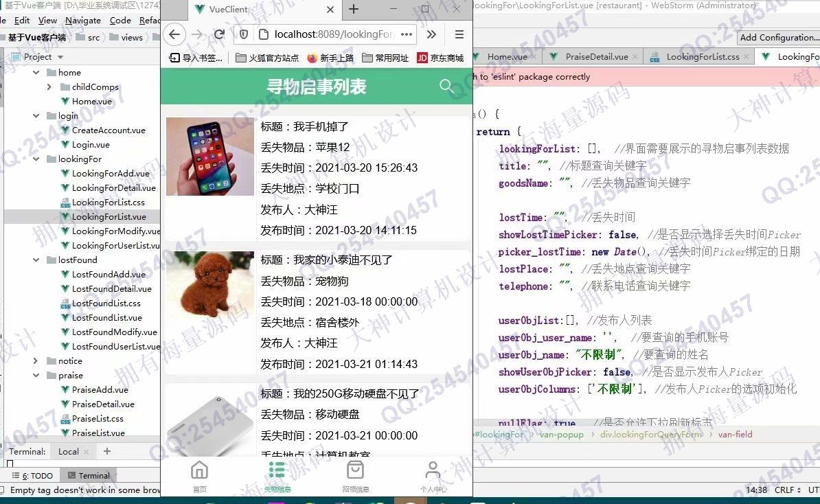Image resolution: width=820 pixels, height=504 pixels.
Task: Reload the page in Firefox
Action: click(219, 34)
